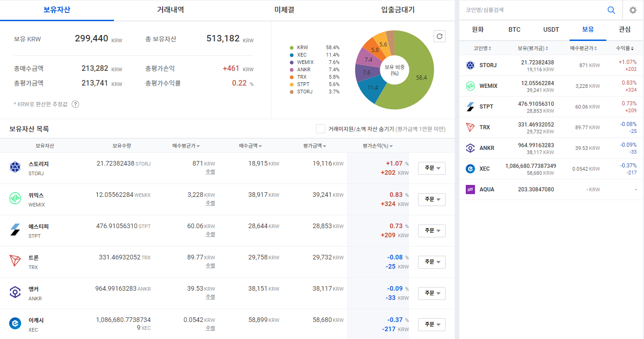Screen dimensions: 644x339
Task: Select 원화 market tab
Action: point(478,29)
